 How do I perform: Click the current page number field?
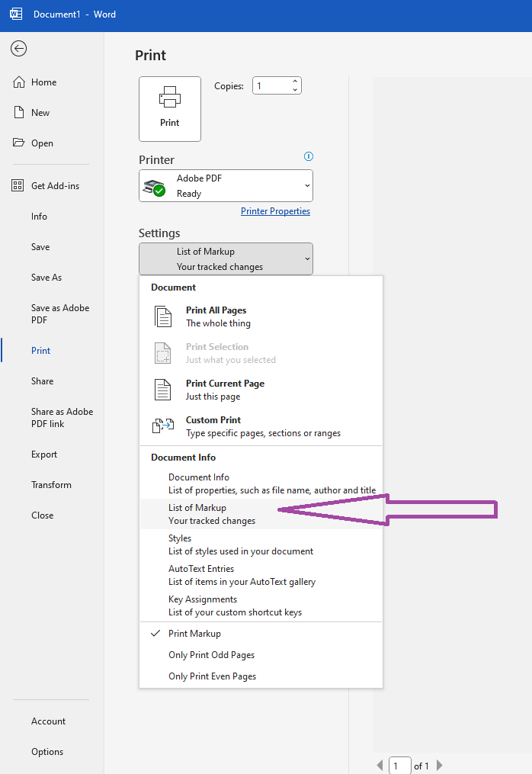pyautogui.click(x=399, y=766)
